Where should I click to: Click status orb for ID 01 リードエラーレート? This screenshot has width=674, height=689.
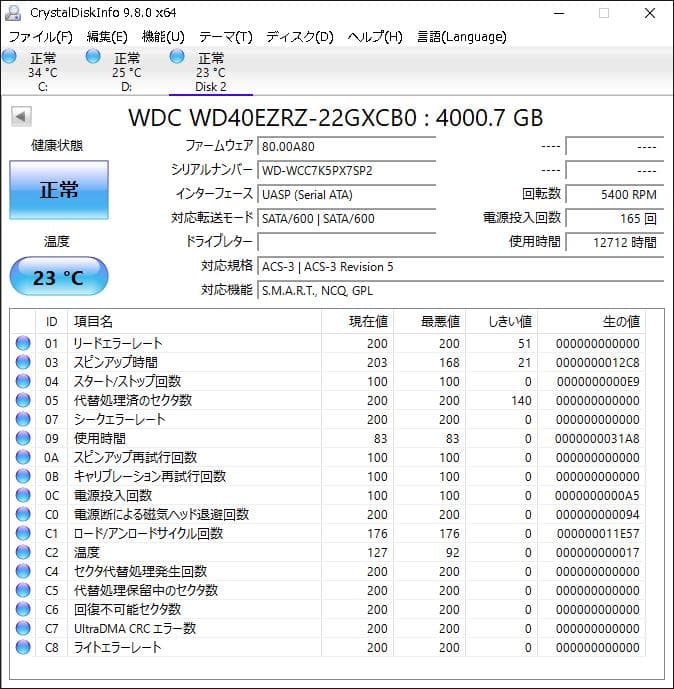pos(23,343)
